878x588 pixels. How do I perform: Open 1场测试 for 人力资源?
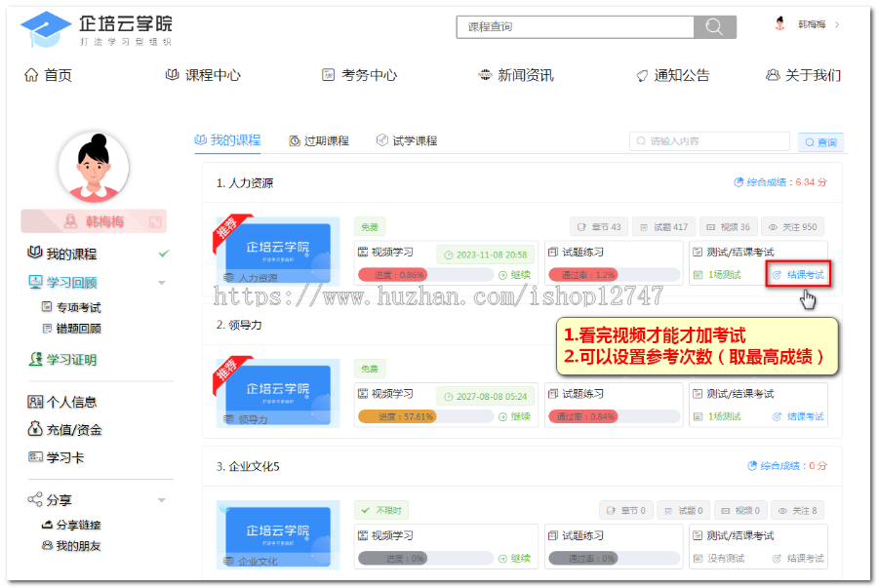(717, 275)
